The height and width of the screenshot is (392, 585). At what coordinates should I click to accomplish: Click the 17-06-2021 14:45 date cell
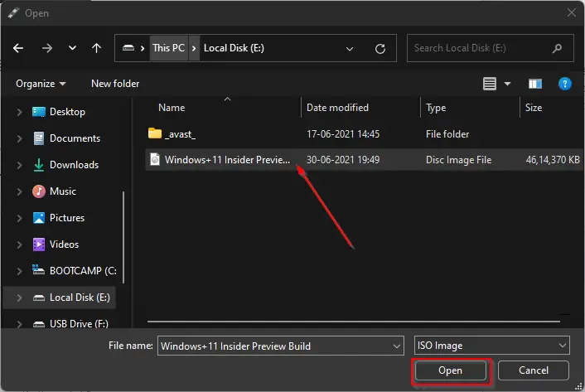pyautogui.click(x=343, y=134)
